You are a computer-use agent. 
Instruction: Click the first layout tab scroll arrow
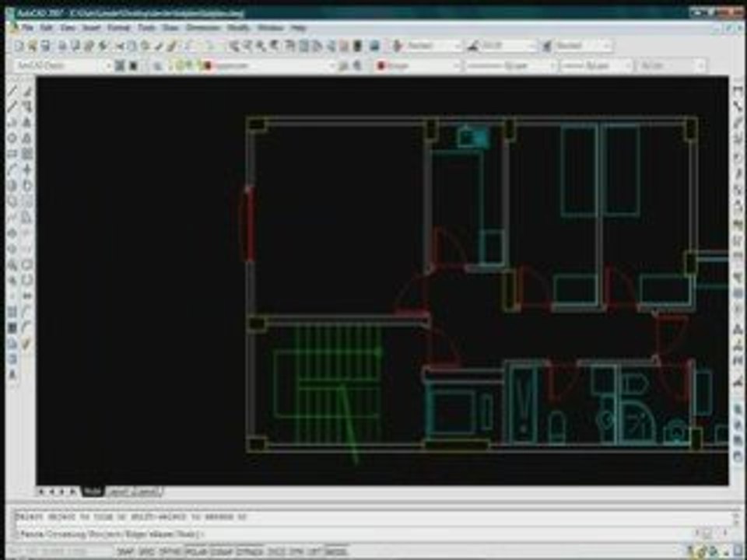[x=41, y=492]
